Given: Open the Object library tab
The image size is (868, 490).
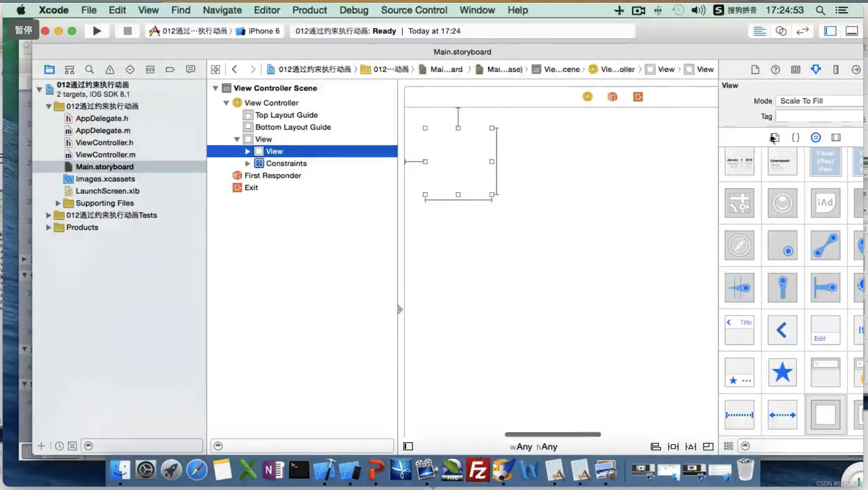Looking at the screenshot, I should point(816,137).
